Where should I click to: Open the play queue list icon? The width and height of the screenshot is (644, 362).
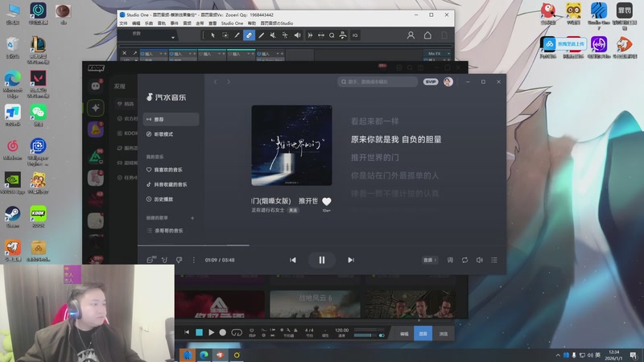[494, 260]
